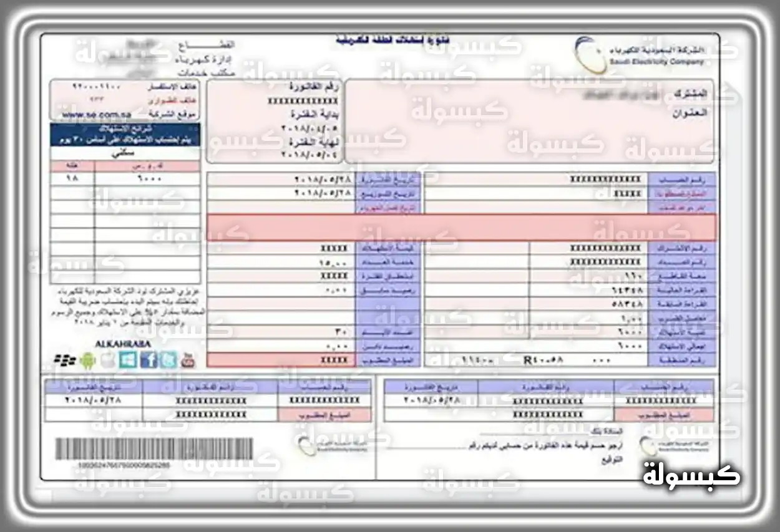Click the empty red highlighted banner row
This screenshot has height=532, width=780.
[462, 227]
